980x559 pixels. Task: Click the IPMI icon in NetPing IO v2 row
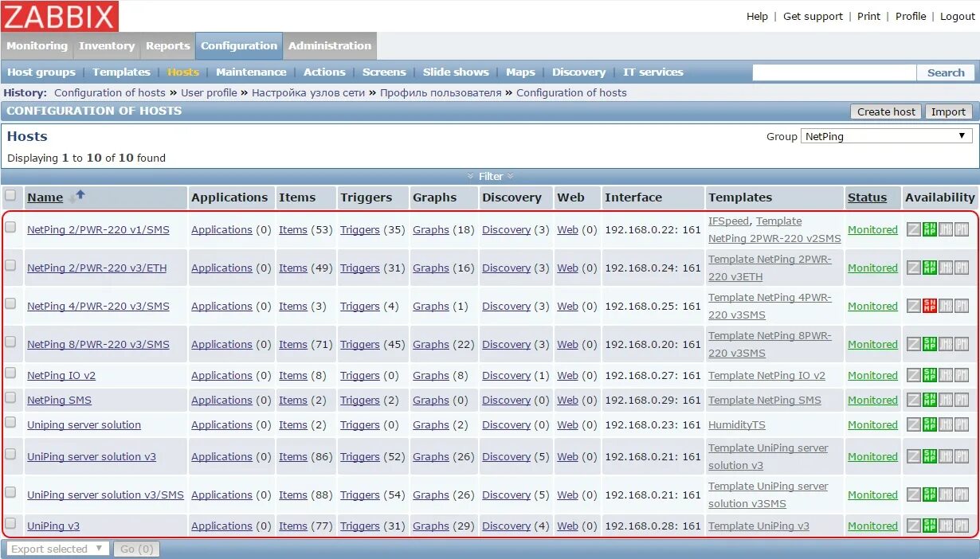point(962,375)
